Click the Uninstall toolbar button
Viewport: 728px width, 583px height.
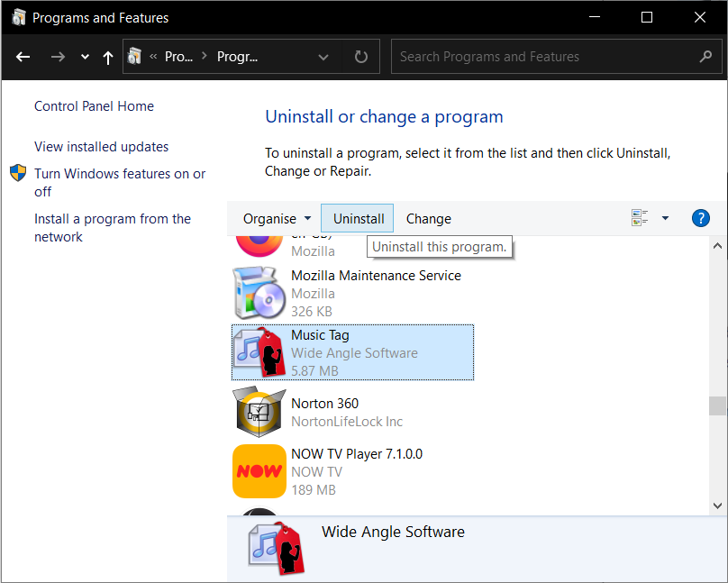(x=358, y=218)
